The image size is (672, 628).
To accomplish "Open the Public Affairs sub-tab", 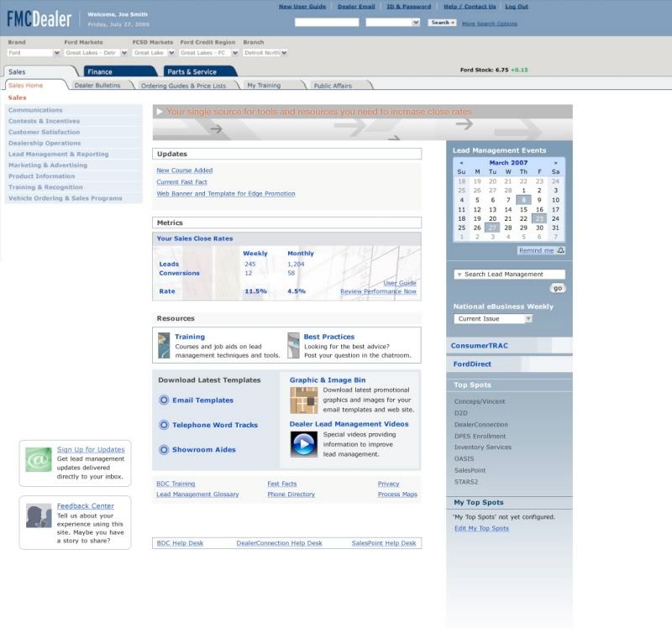I will [342, 86].
